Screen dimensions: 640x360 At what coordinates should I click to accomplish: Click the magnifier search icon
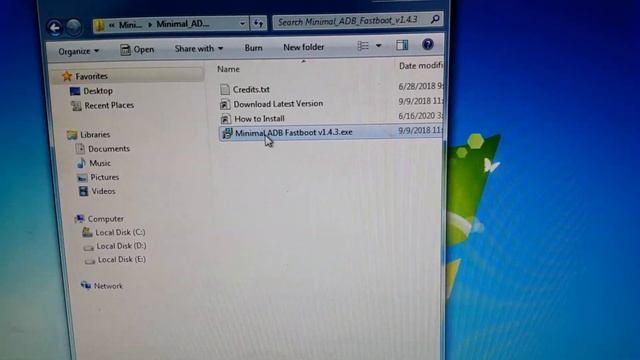pos(436,19)
